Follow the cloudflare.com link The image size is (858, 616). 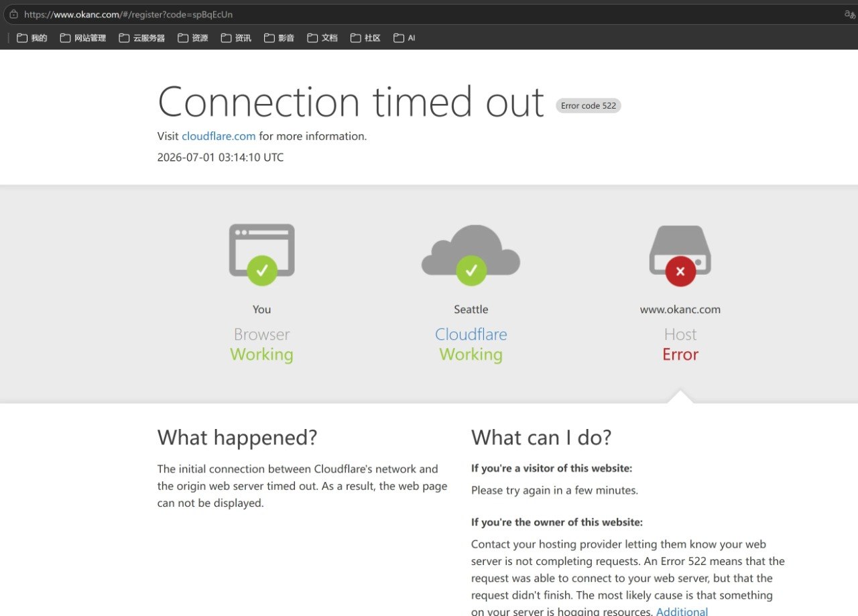[x=219, y=136]
